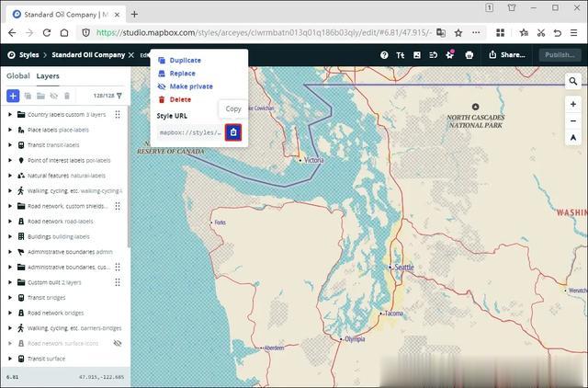Select Delete in the style menu

point(180,100)
